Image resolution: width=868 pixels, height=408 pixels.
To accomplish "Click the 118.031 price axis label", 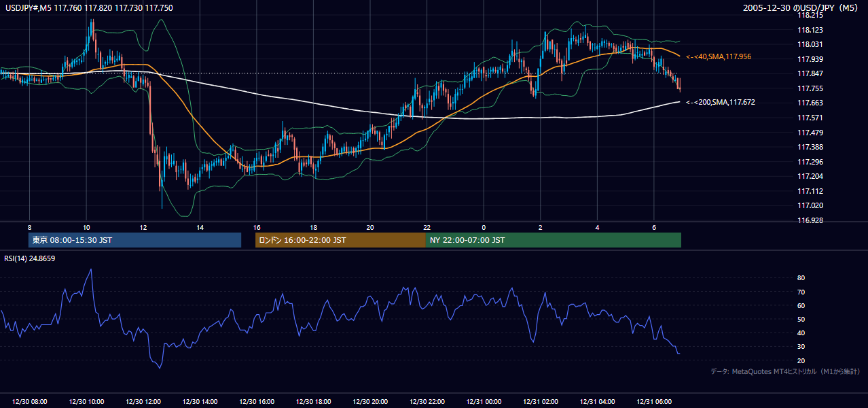I will (x=810, y=44).
